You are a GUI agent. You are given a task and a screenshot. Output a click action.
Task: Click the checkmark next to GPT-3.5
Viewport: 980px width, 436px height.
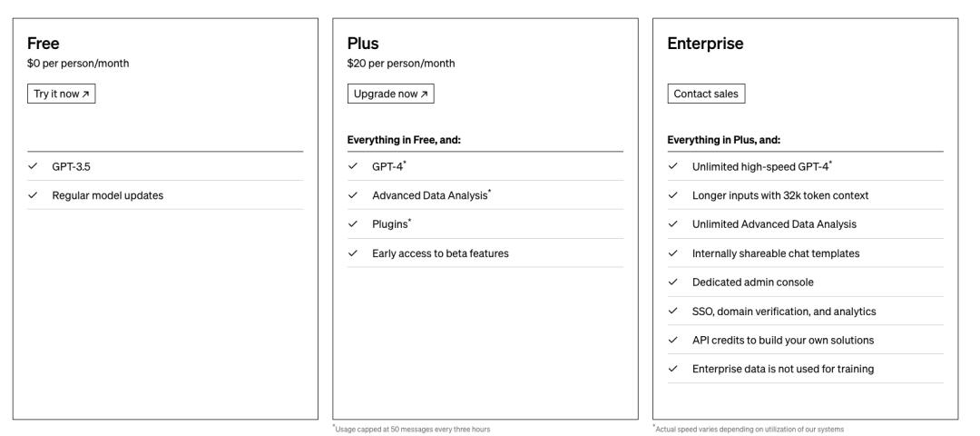point(34,166)
